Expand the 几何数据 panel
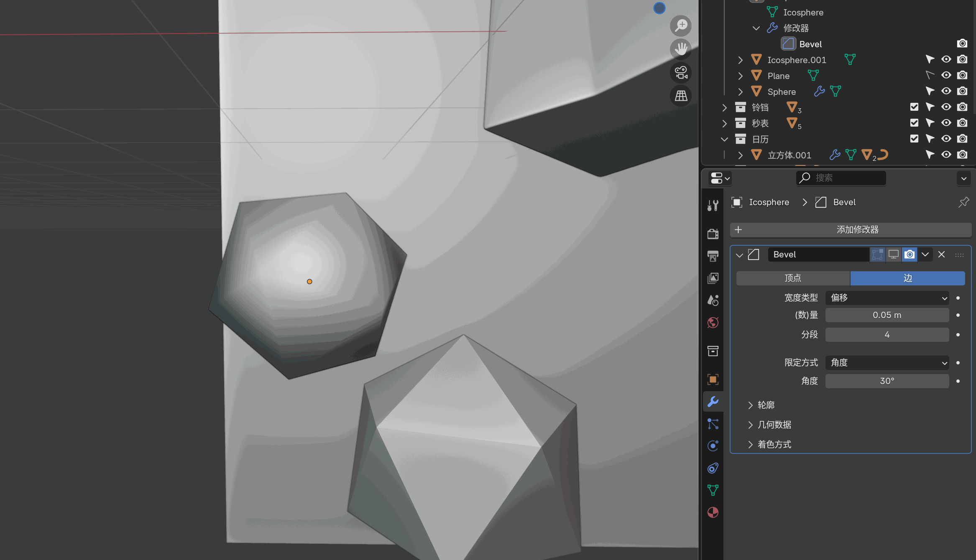The width and height of the screenshot is (976, 560). pyautogui.click(x=774, y=425)
